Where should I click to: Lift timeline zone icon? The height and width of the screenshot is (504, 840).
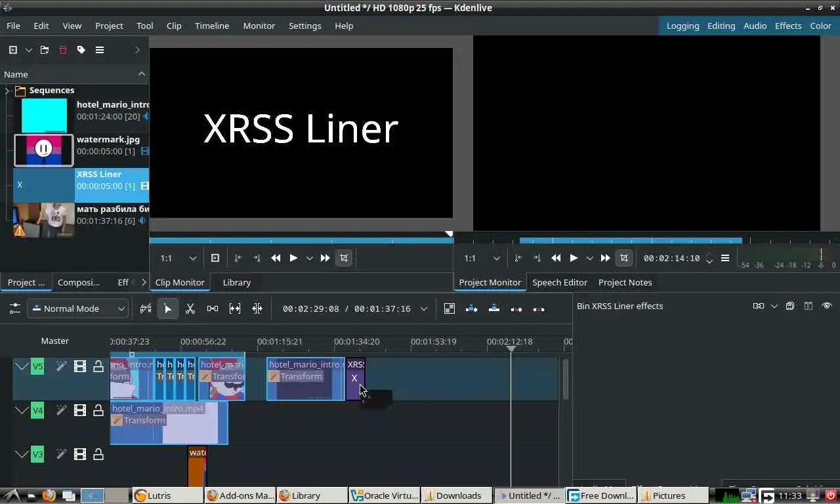coord(539,308)
